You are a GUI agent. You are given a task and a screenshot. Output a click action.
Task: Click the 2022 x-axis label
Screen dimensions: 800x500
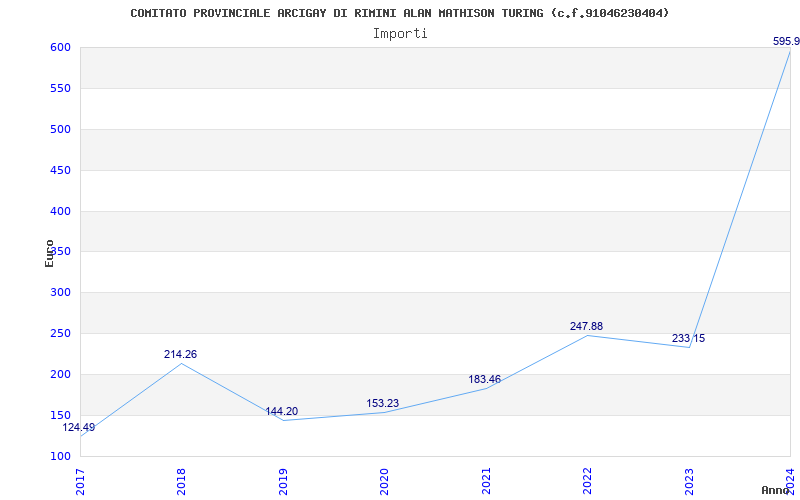click(588, 482)
